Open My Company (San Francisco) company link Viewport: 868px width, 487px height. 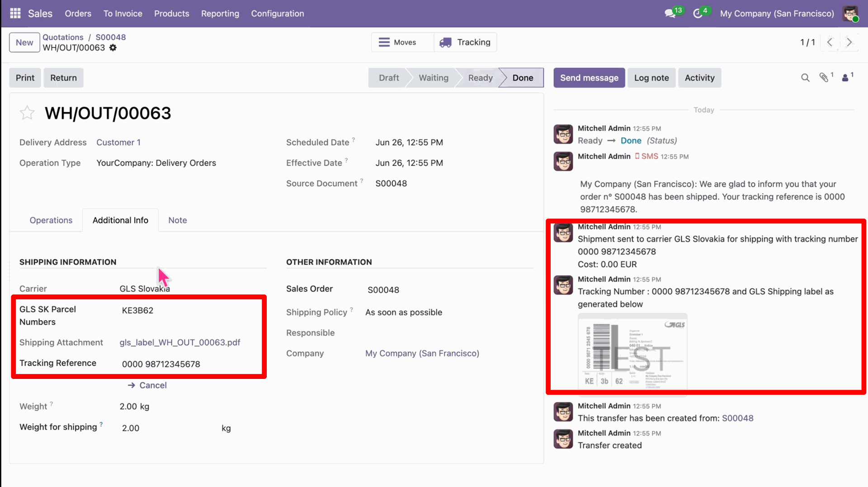[422, 353]
